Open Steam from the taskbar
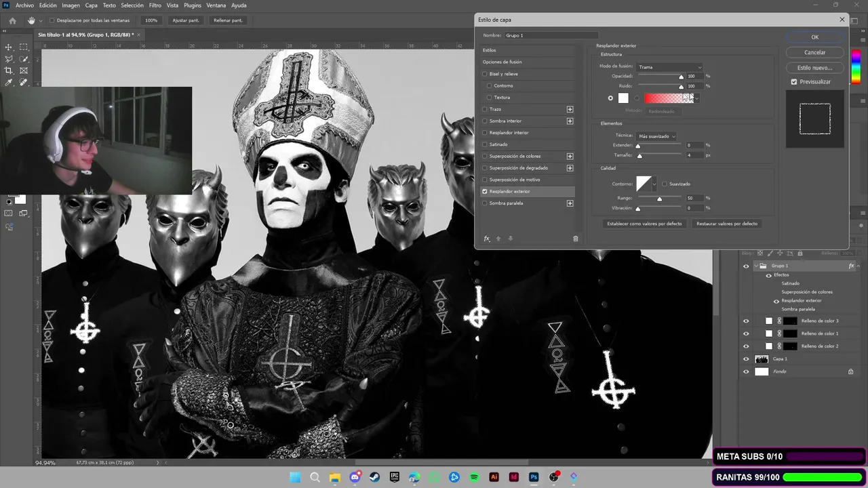The height and width of the screenshot is (488, 868). [374, 477]
